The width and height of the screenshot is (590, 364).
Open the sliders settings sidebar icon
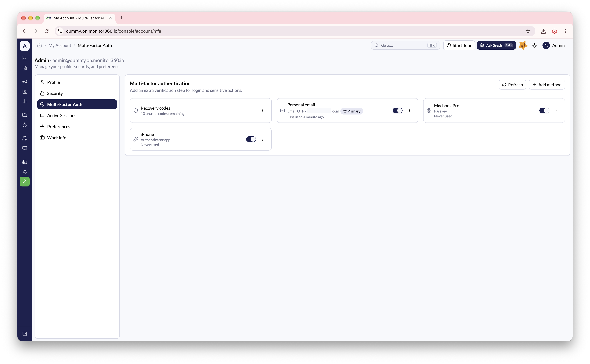pos(25,172)
